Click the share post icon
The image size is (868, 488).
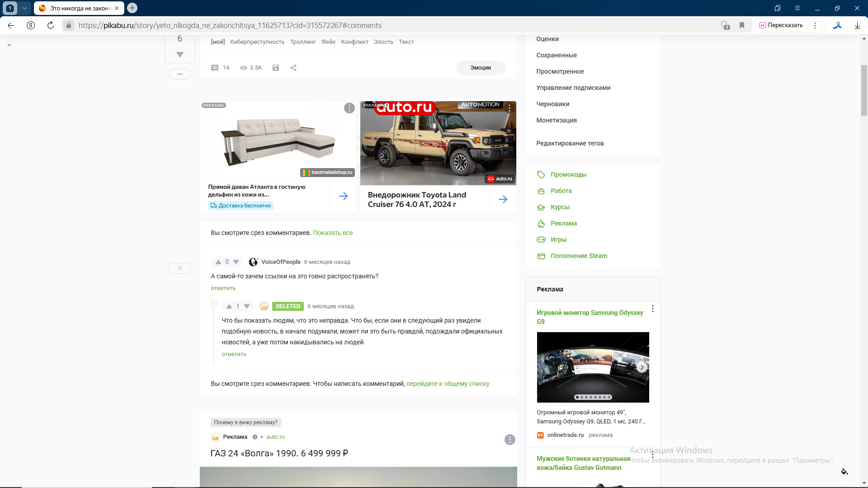pos(293,68)
